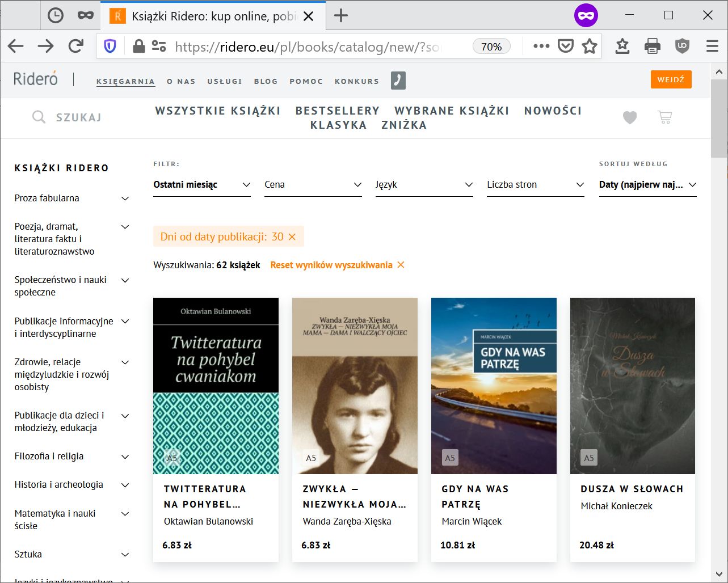Go to NOWOŚCI section
The image size is (728, 583).
[x=553, y=111]
